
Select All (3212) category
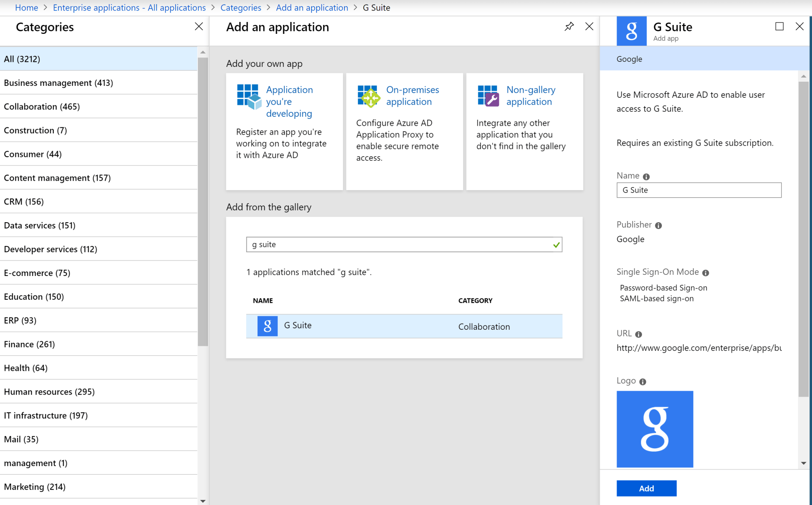99,59
